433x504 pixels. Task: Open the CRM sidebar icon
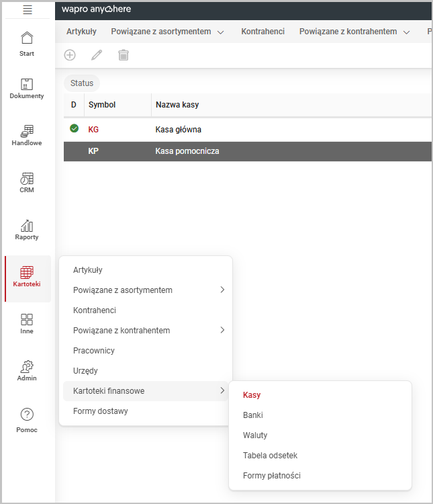pos(27,183)
